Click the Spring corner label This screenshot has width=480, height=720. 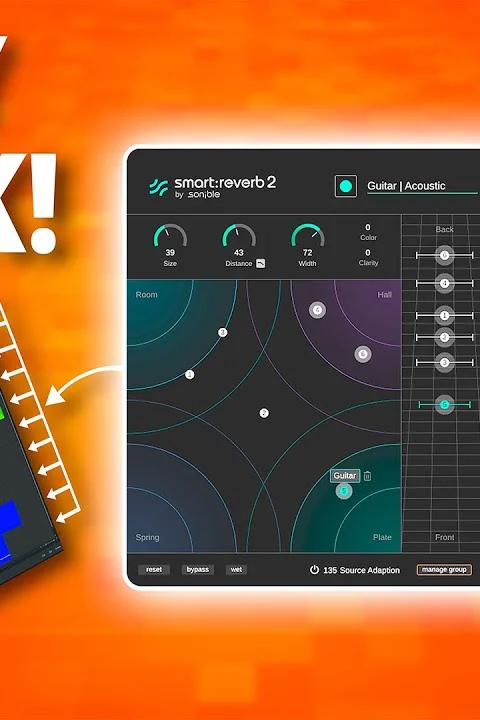click(147, 537)
